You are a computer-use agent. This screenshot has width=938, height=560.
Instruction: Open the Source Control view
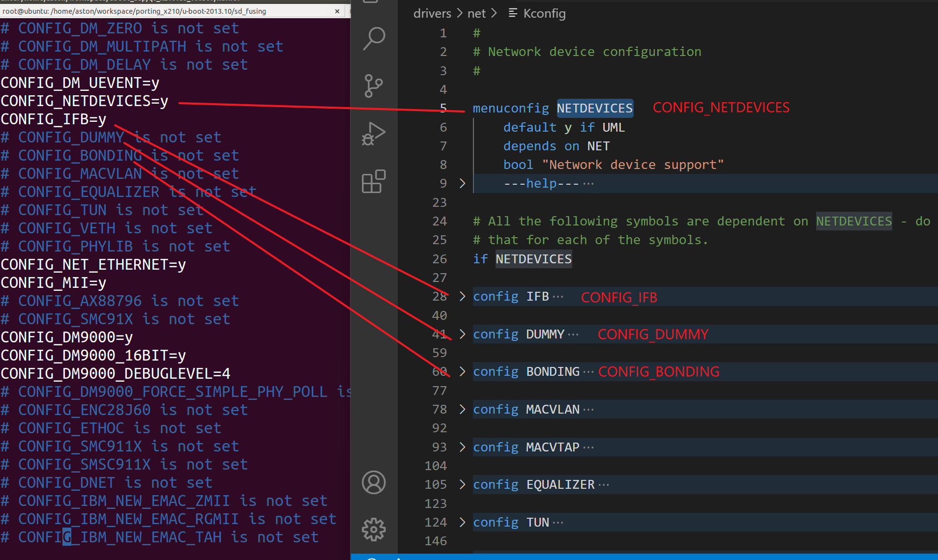374,86
